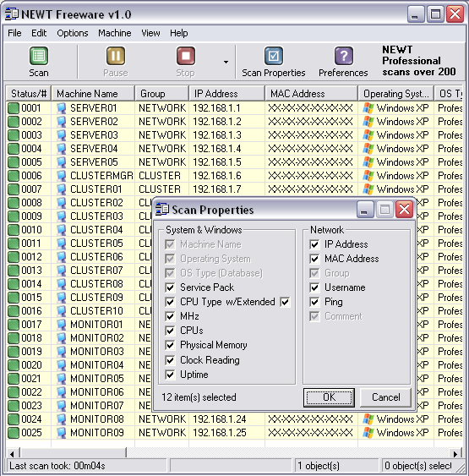
Task: Click the Windows flag icon in row 0005
Action: (x=368, y=162)
